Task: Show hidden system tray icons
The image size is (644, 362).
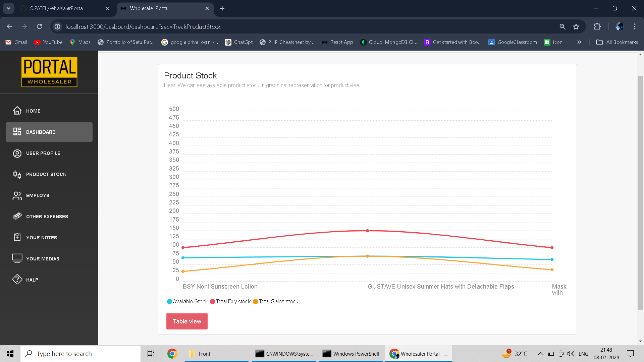Action: [x=540, y=354]
